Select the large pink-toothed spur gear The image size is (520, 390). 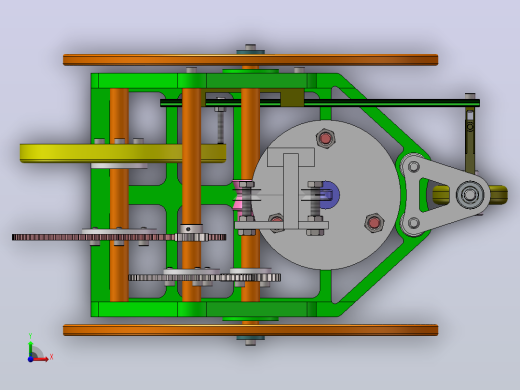119,237
